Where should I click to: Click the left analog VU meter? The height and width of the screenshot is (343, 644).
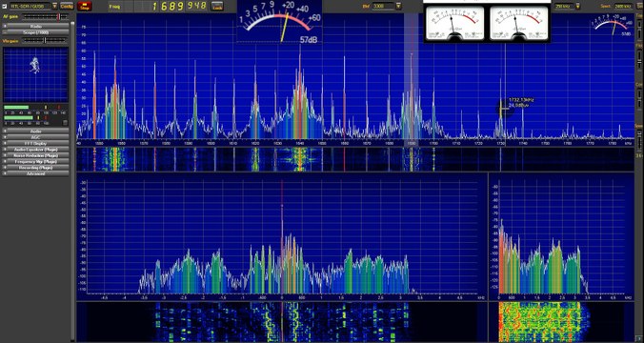point(454,23)
